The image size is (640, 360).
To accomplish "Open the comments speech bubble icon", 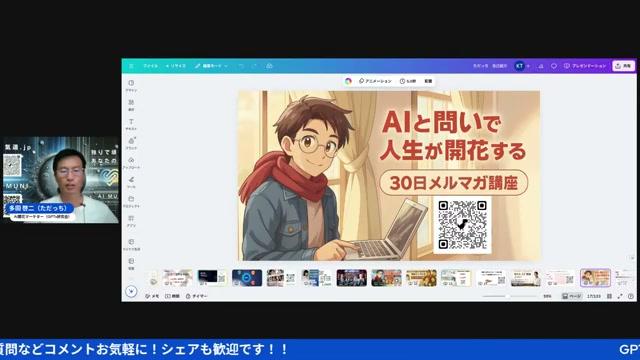I will [x=554, y=66].
